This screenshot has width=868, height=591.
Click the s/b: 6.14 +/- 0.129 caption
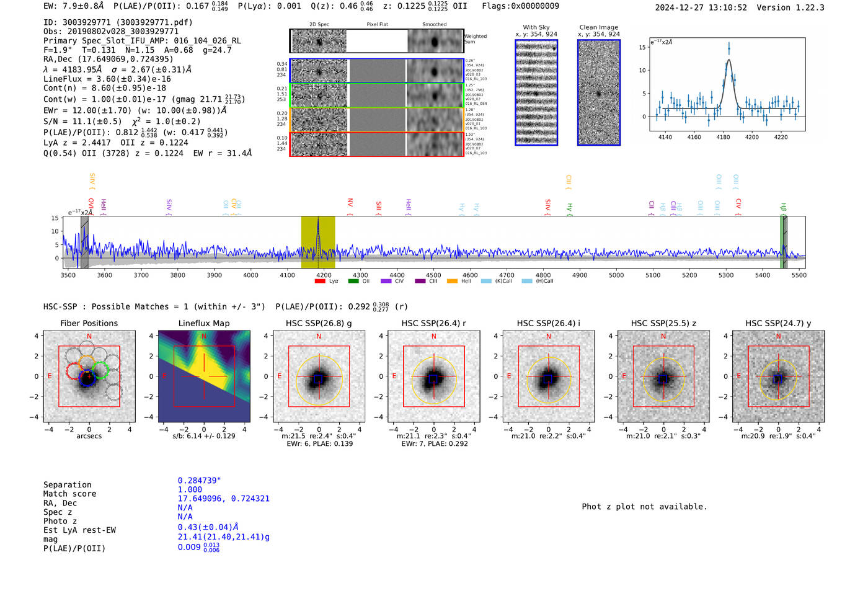click(204, 436)
